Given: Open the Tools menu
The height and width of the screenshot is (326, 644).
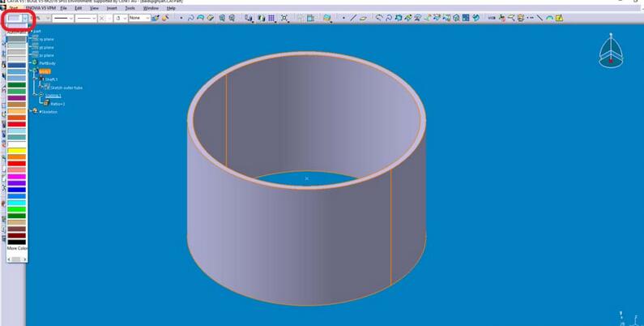Looking at the screenshot, I should pyautogui.click(x=130, y=8).
